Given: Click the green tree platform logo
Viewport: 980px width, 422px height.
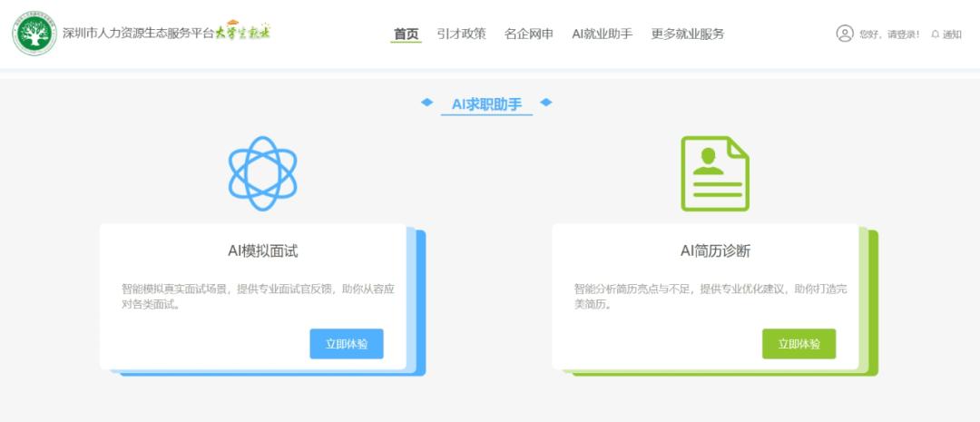Looking at the screenshot, I should point(34,34).
